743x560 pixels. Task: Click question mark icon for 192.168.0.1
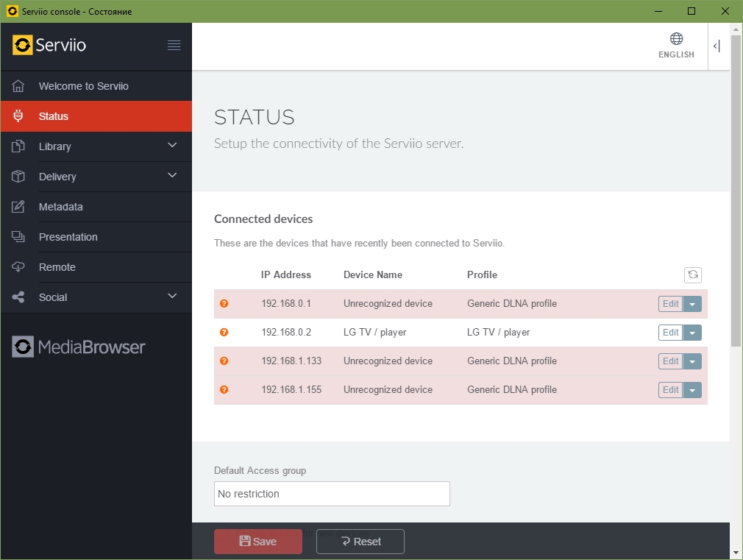(224, 303)
